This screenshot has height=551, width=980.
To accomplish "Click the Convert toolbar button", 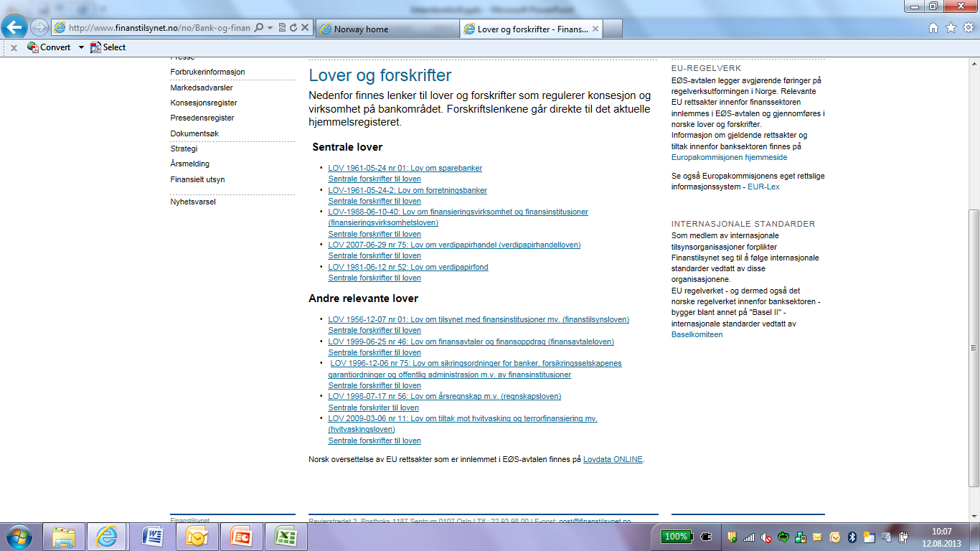I will tap(49, 47).
